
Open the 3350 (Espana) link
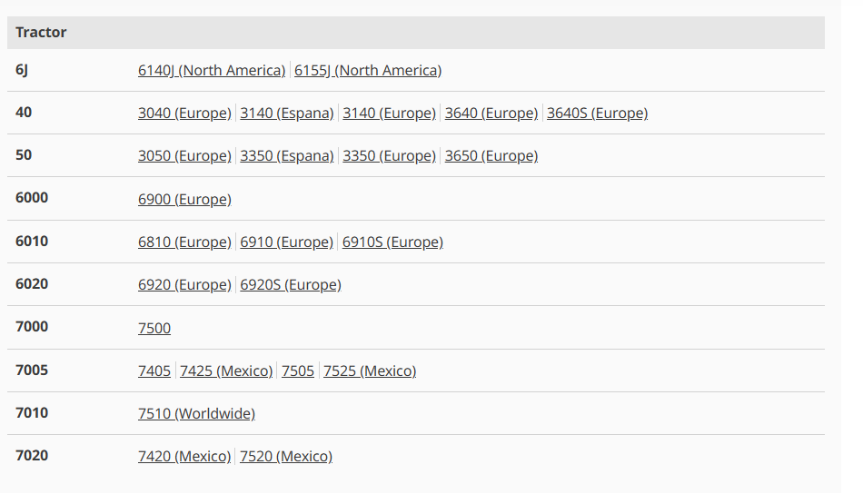click(x=287, y=156)
